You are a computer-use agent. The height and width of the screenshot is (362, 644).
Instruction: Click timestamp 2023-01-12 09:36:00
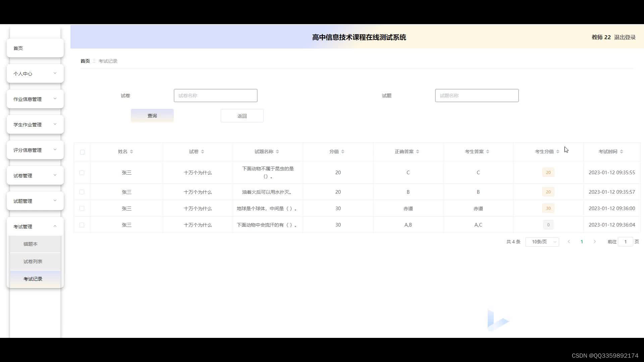tap(612, 208)
